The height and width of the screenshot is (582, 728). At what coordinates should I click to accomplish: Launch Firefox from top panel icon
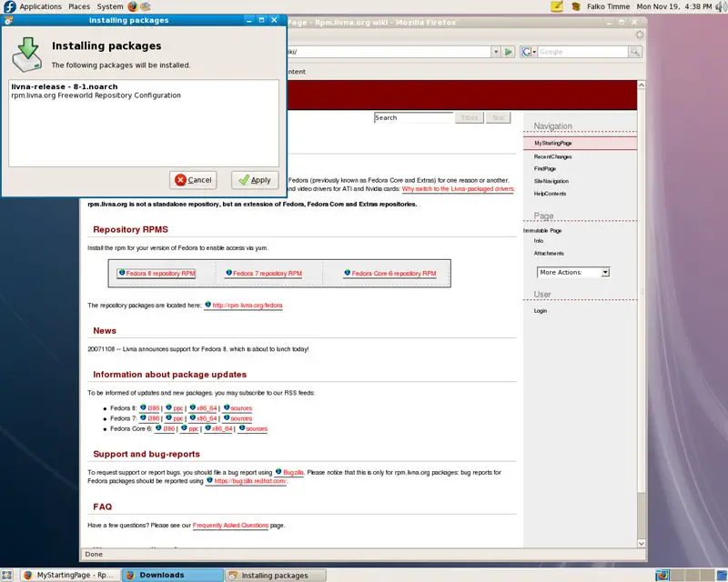coord(133,6)
